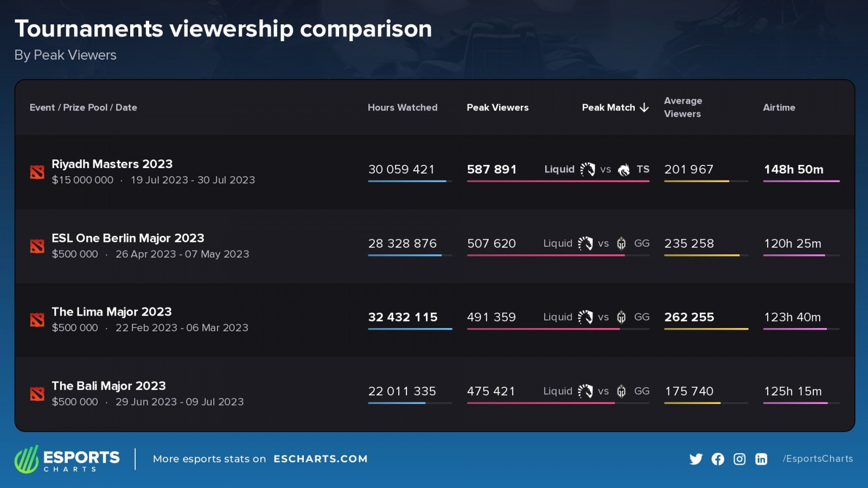Open the ESCHARTS.COM link
Viewport: 868px width, 488px height.
click(x=320, y=459)
